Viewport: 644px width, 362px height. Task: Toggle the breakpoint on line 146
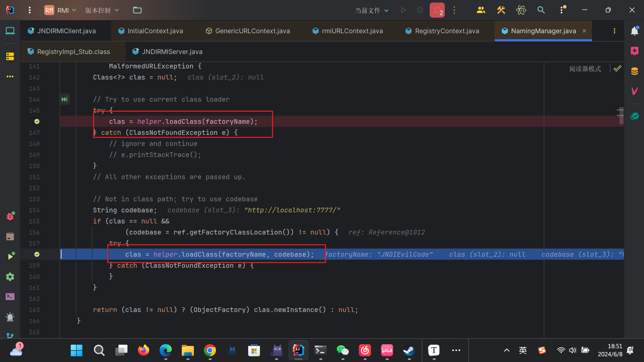[37, 121]
